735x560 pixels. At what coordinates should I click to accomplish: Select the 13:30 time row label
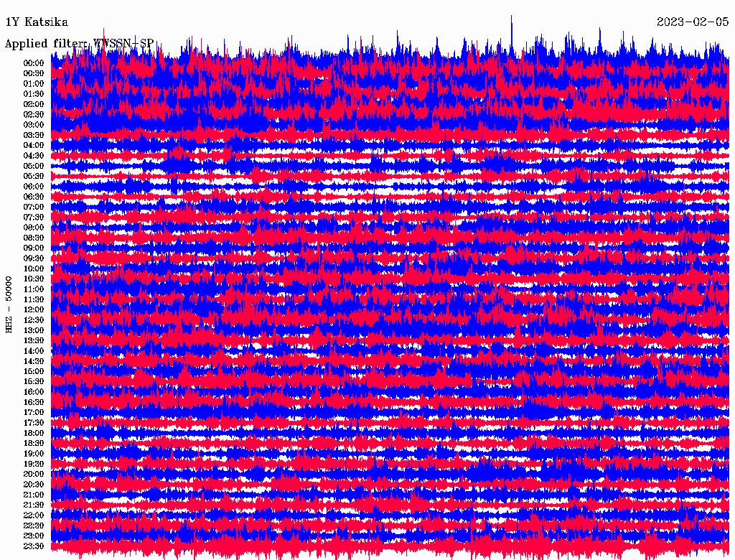(34, 341)
